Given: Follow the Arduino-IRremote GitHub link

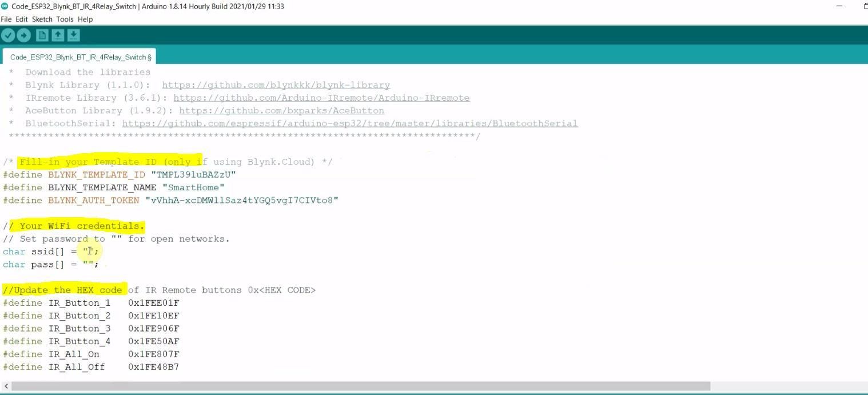Looking at the screenshot, I should pos(321,98).
